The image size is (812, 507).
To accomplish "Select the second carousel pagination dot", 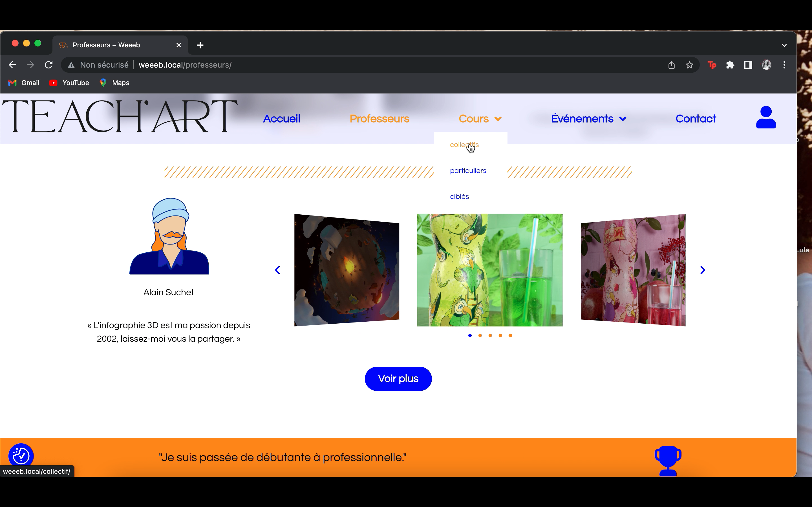I will coord(480,335).
